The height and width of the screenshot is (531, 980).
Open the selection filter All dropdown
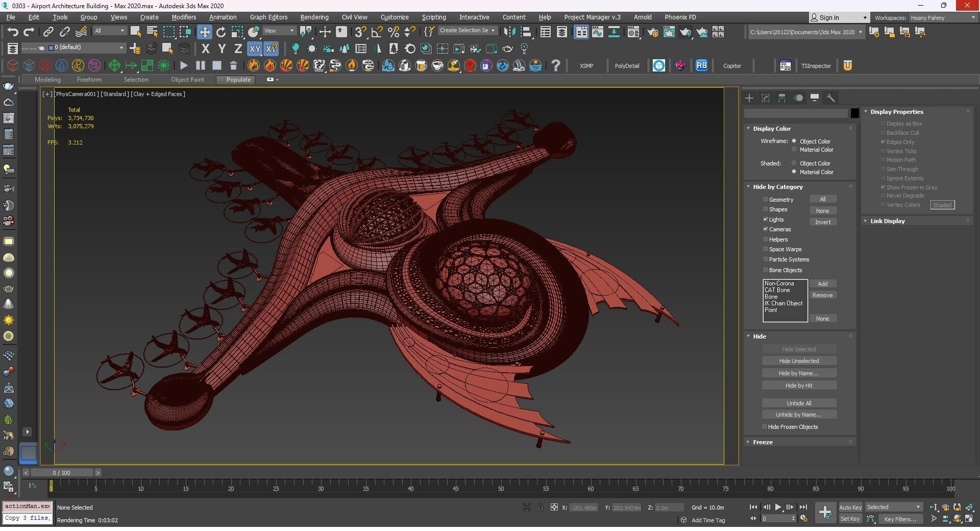click(109, 31)
